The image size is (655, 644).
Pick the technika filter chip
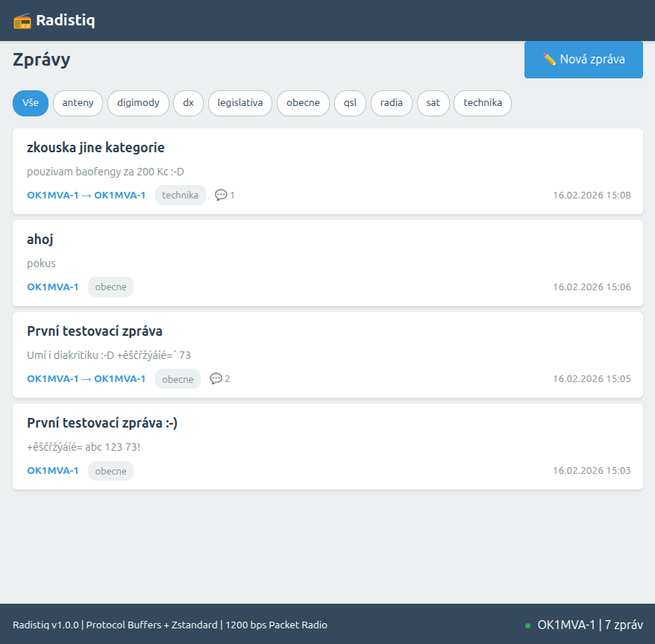pos(483,103)
